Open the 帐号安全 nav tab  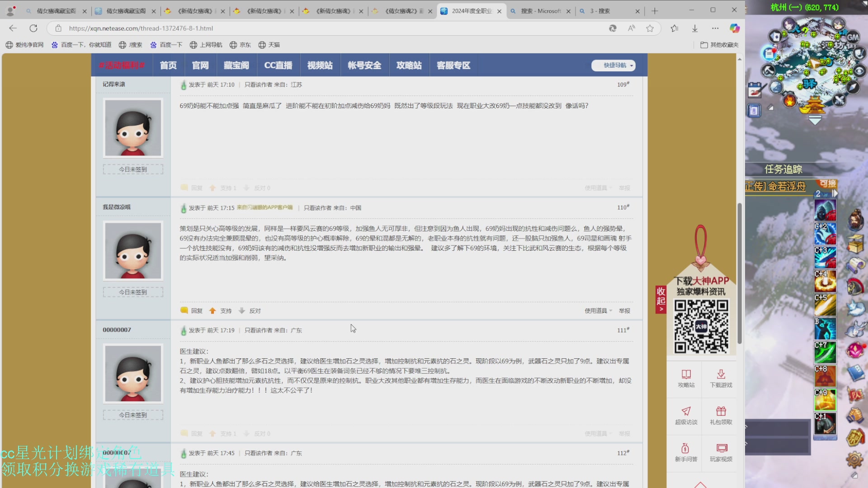(x=364, y=66)
